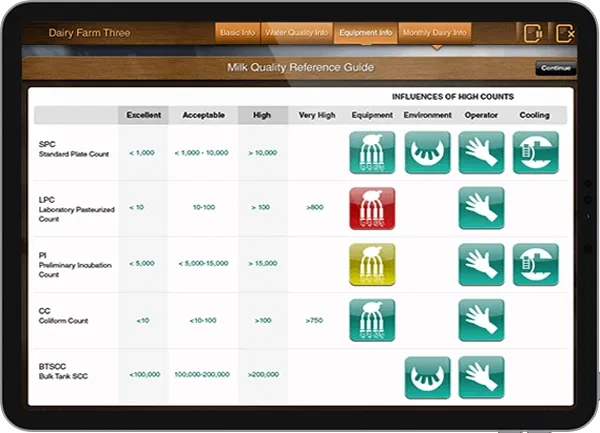Click the SPC environment udder icon
This screenshot has width=600, height=433.
tap(427, 153)
